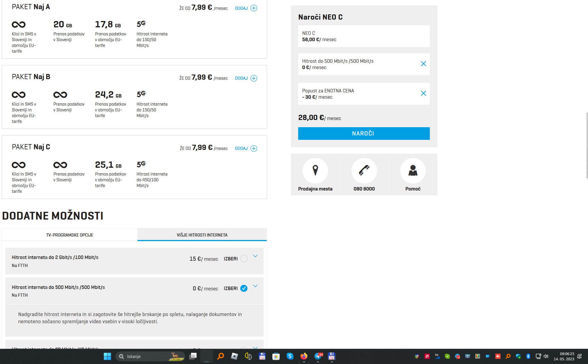Add PAKET Naj A with plus icon
This screenshot has width=588, height=364.
(254, 8)
